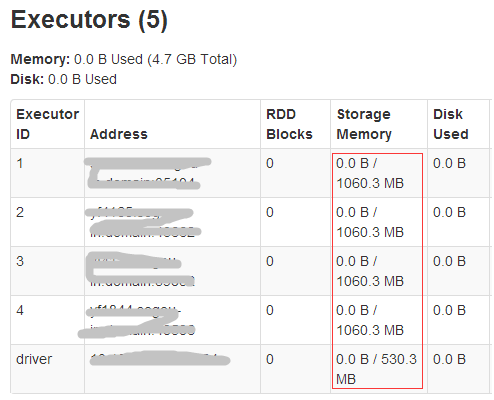
Task: Click the driver row's redacted address
Action: click(x=160, y=359)
